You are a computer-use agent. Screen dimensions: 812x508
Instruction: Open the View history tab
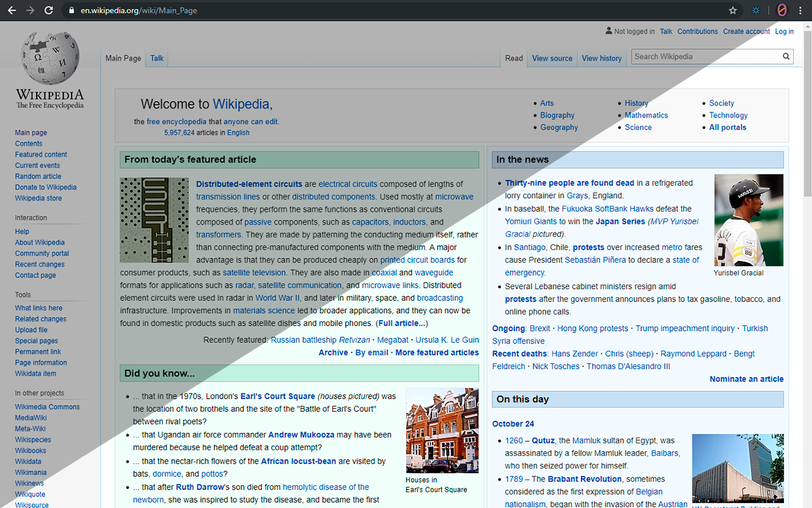pyautogui.click(x=601, y=58)
